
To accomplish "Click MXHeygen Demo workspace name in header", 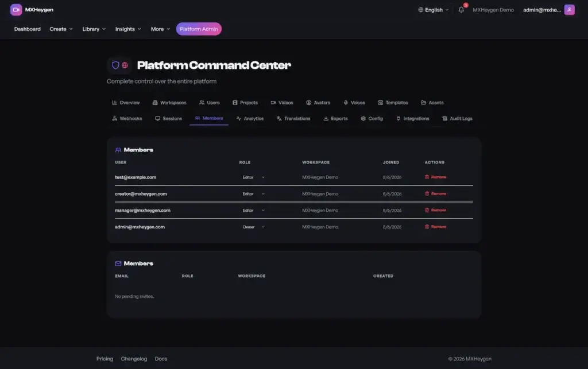I will tap(493, 10).
